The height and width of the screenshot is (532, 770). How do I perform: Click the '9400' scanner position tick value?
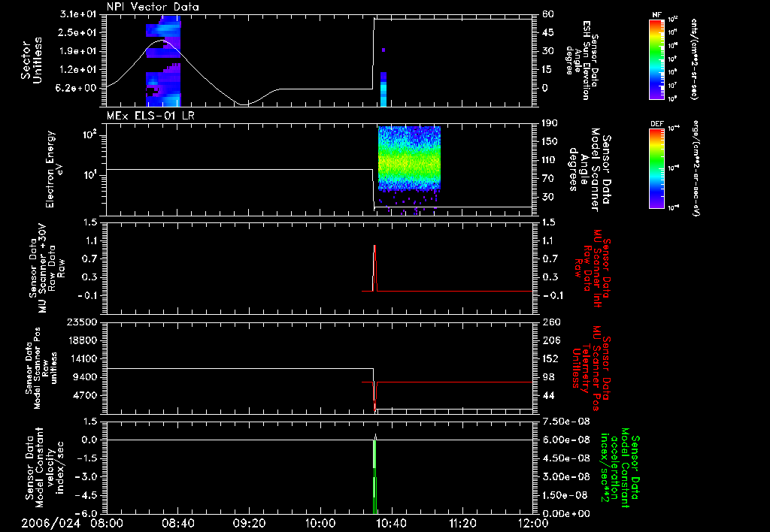(x=85, y=377)
